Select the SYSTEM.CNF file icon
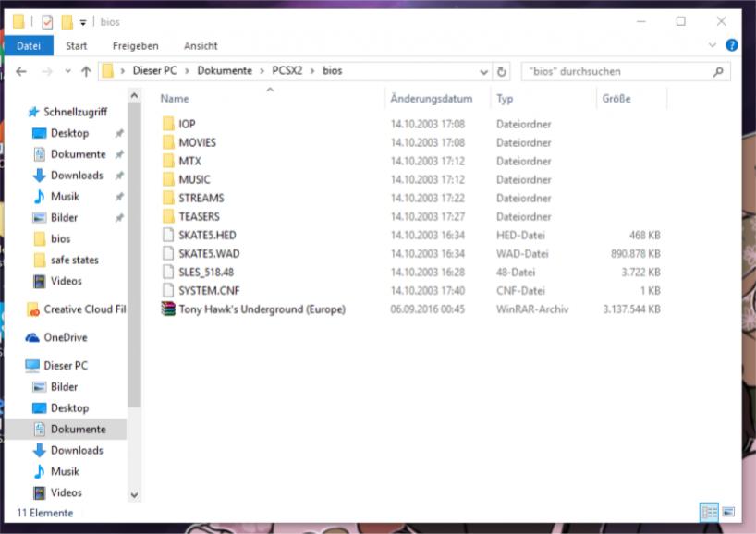The height and width of the screenshot is (534, 756). click(x=168, y=290)
